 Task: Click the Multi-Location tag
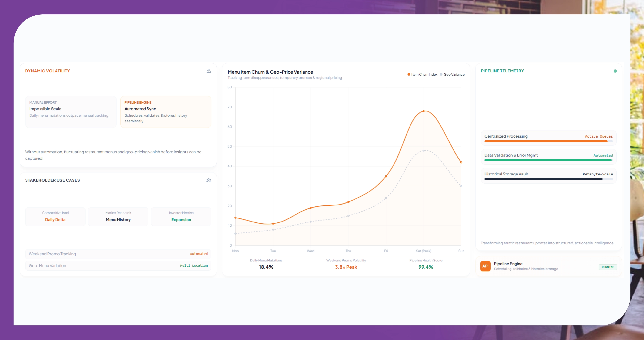point(194,266)
